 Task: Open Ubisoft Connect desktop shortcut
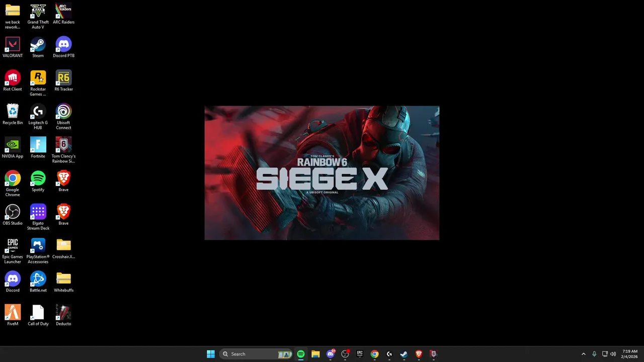point(63,117)
